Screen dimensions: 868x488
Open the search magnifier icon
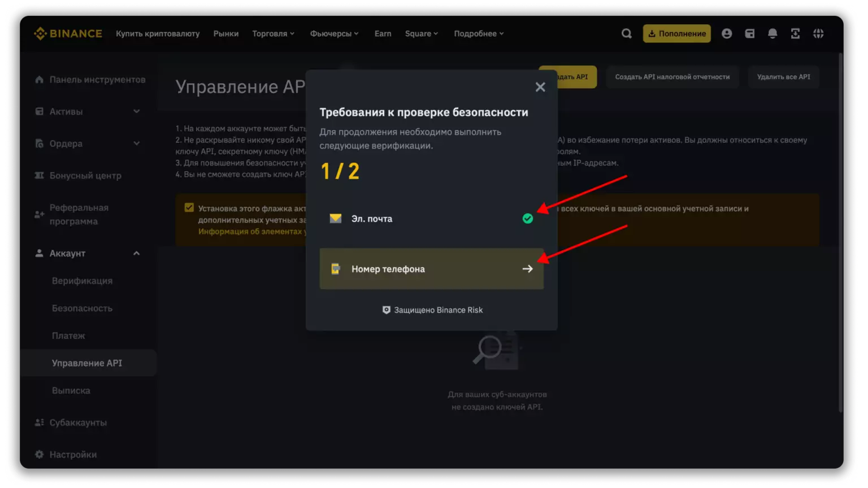[x=627, y=34]
